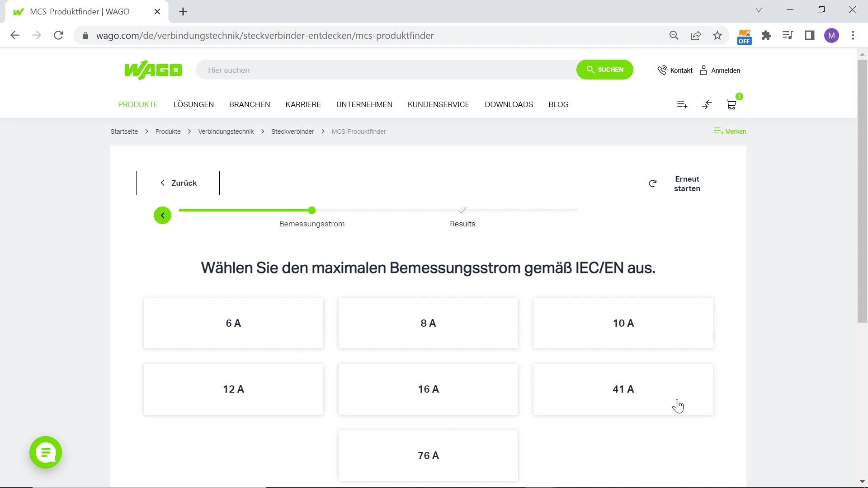Click the Merken bookmark link

pyautogui.click(x=730, y=131)
